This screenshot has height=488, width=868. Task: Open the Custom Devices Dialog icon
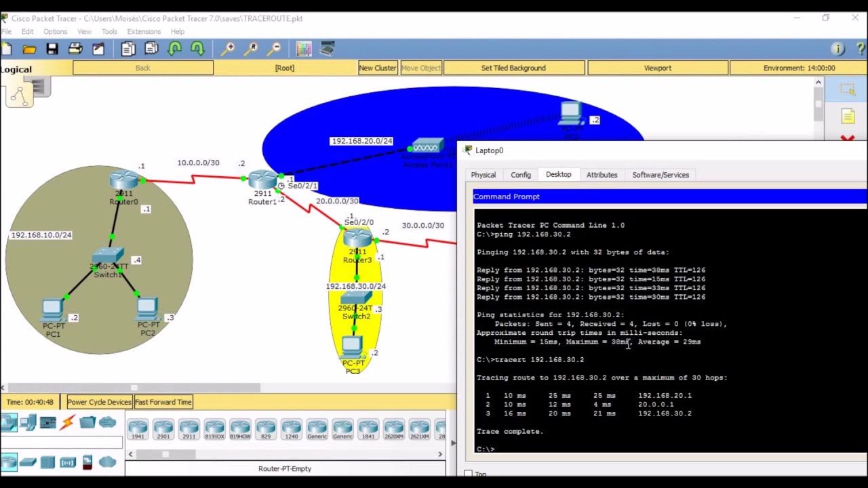click(x=327, y=49)
